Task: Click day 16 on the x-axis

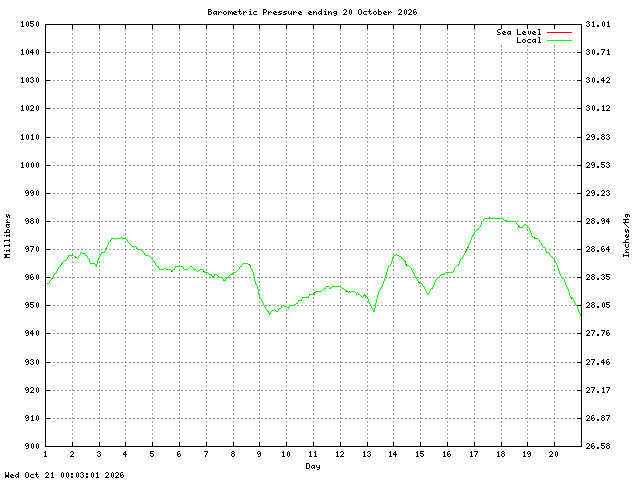Action: [x=447, y=454]
